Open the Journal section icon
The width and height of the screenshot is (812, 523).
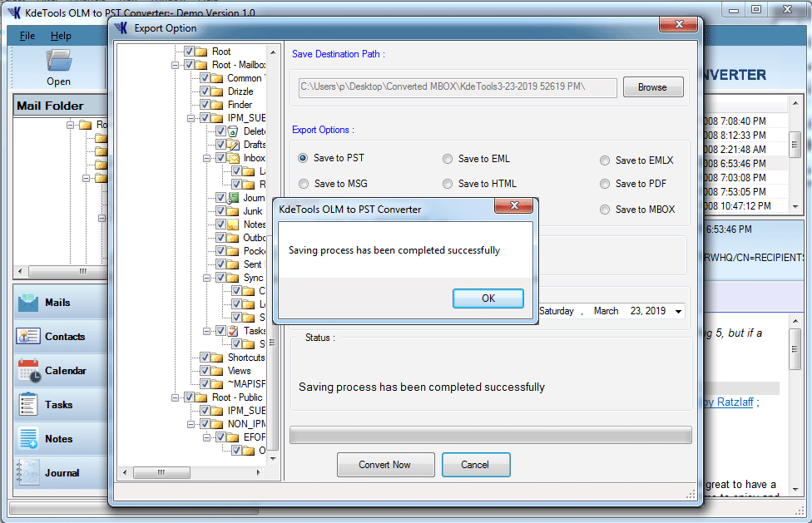28,472
